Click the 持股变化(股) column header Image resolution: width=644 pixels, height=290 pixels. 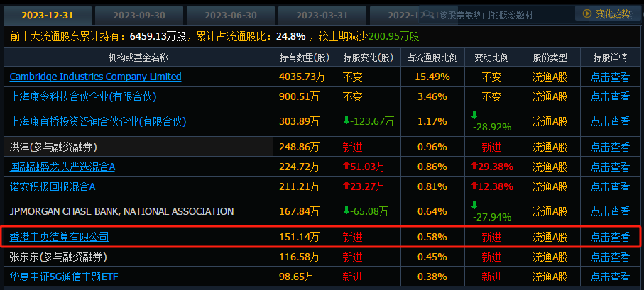pyautogui.click(x=369, y=57)
